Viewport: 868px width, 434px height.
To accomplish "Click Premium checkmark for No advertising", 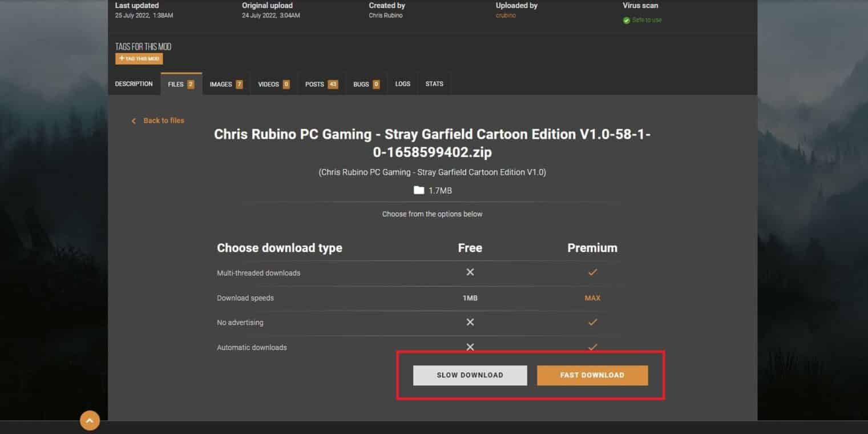I will point(592,322).
